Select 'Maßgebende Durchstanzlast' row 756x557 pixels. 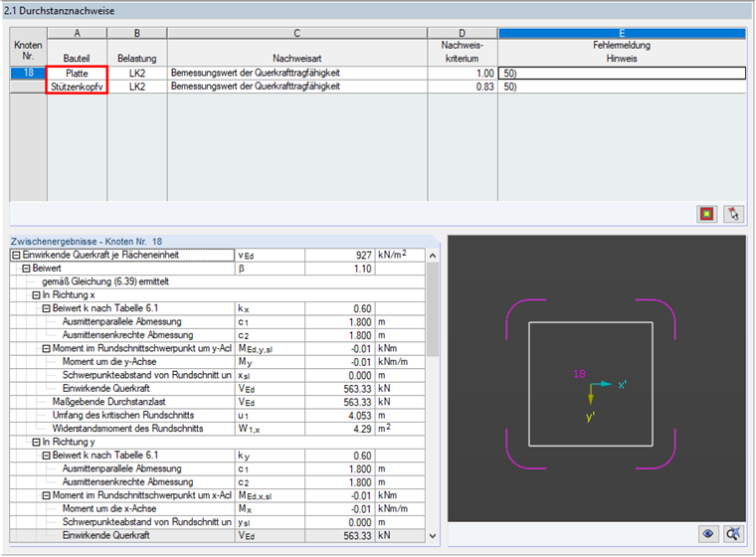[x=218, y=402]
